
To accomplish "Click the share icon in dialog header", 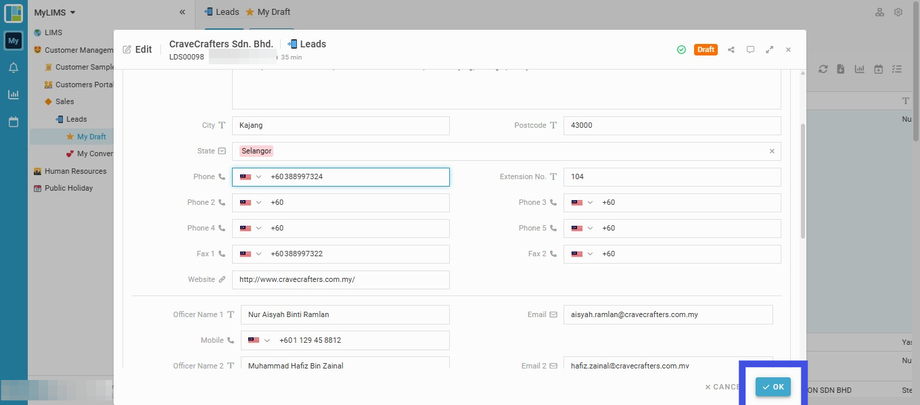I will [731, 49].
